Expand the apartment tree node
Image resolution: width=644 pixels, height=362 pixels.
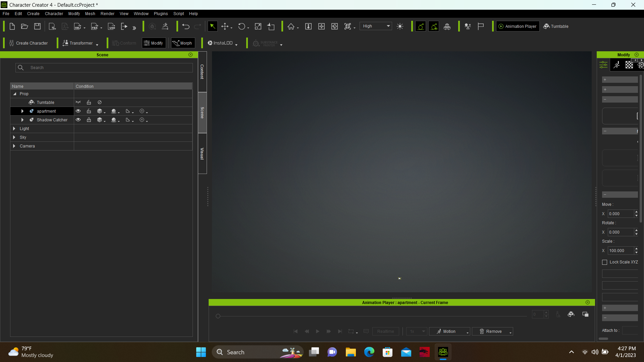coord(22,111)
